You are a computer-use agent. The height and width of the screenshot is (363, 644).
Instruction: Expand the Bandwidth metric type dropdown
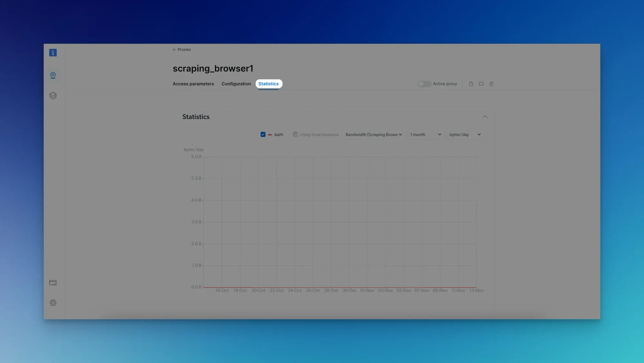tap(374, 134)
